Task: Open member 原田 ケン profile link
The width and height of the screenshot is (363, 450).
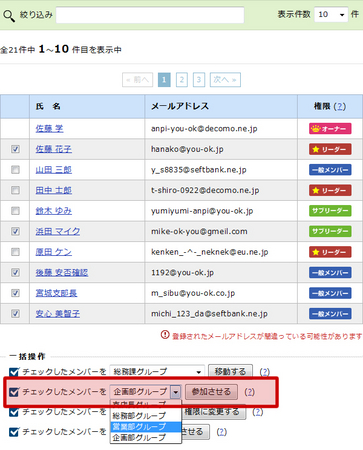Action: (x=54, y=252)
